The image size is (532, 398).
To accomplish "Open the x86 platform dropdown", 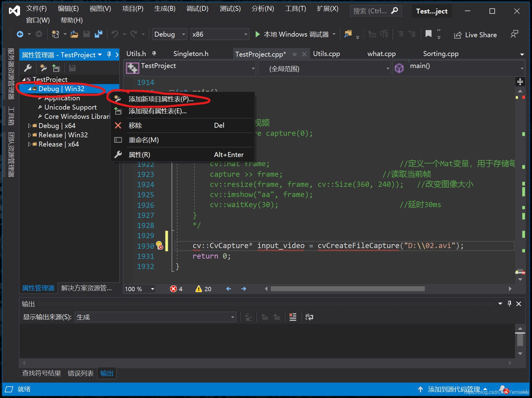I will [x=220, y=34].
